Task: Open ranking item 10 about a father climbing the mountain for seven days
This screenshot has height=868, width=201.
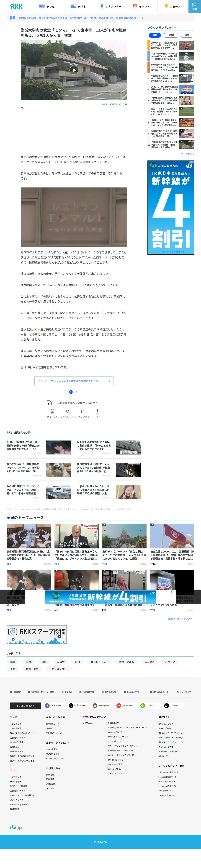Action: [x=171, y=144]
